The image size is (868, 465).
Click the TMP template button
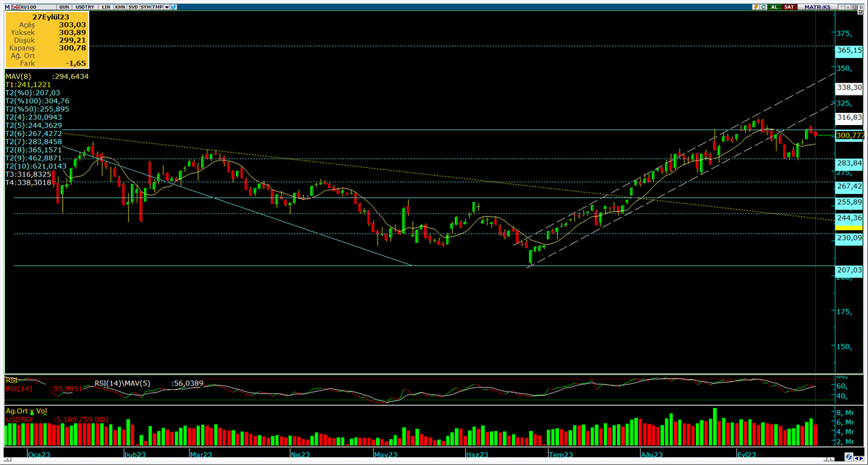pos(157,7)
